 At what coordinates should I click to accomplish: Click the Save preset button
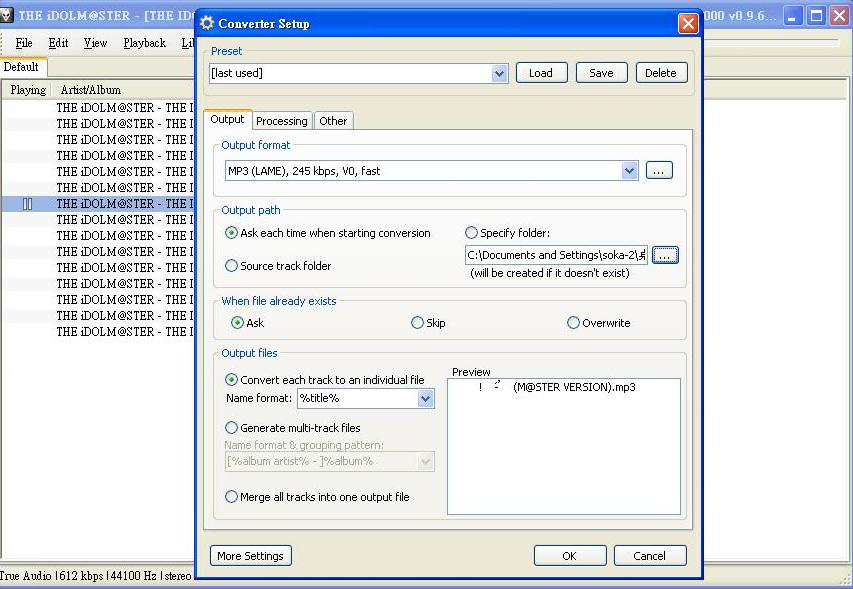point(601,73)
